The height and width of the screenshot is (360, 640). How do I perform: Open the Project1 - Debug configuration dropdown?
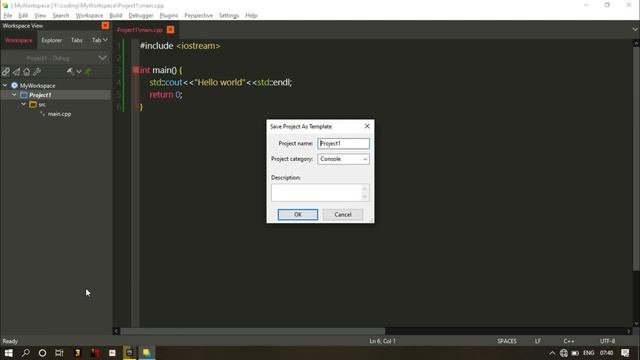(102, 58)
